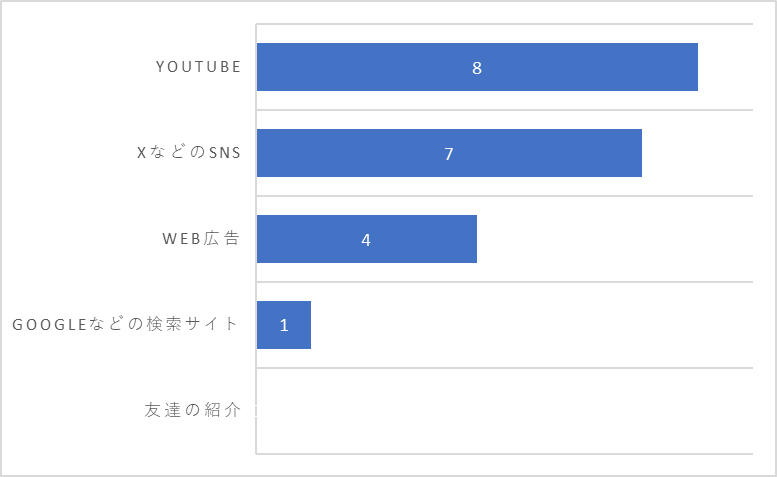
Task: Click the gridline above the 友達の紹介 row
Action: point(504,368)
